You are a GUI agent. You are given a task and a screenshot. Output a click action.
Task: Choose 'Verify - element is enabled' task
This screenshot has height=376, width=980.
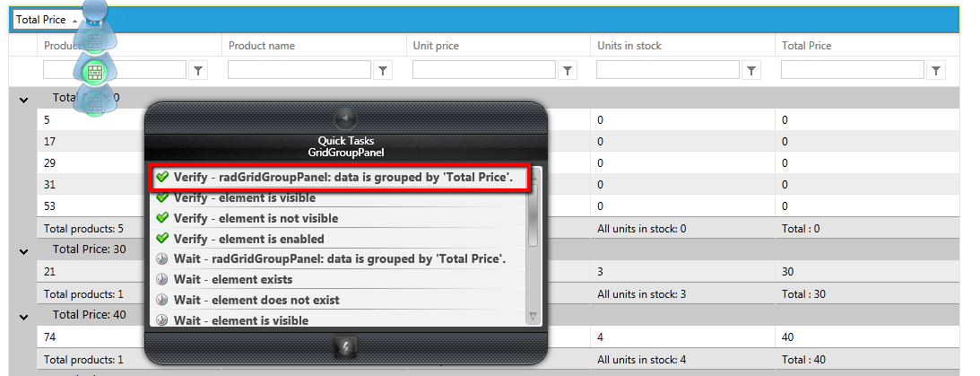click(x=248, y=239)
